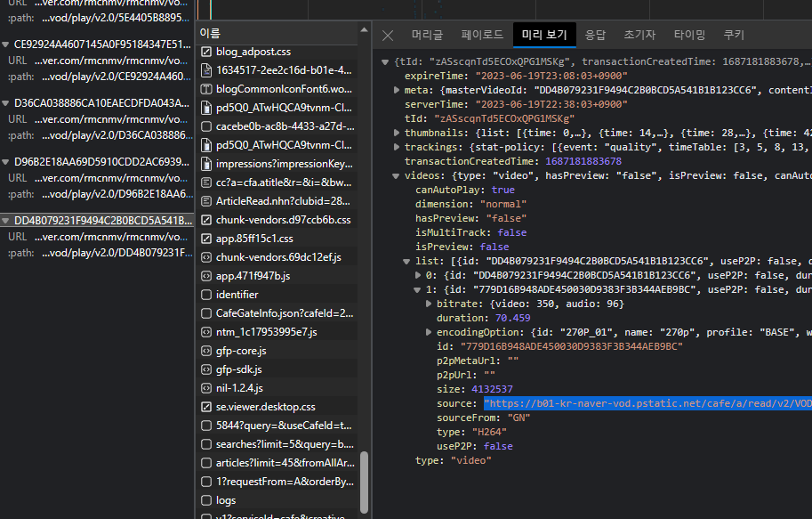This screenshot has width=812, height=519.
Task: Click the icon for cc?a=cfa.atitle&r=&i=&bw...
Action: (x=206, y=182)
